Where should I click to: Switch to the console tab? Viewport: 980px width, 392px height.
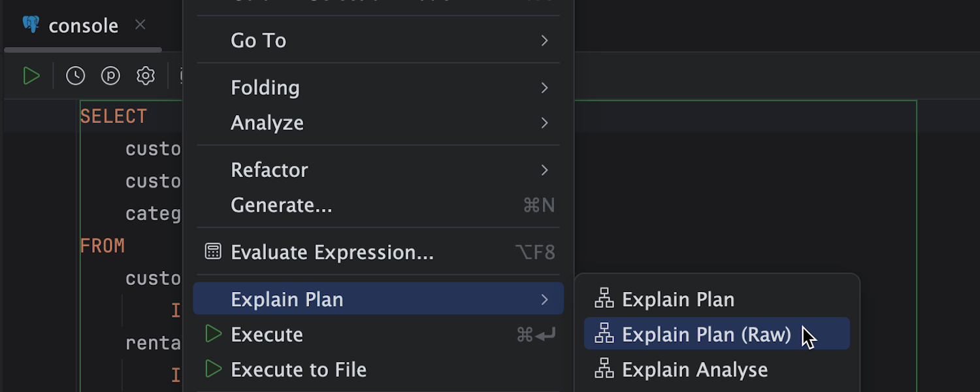[x=83, y=26]
